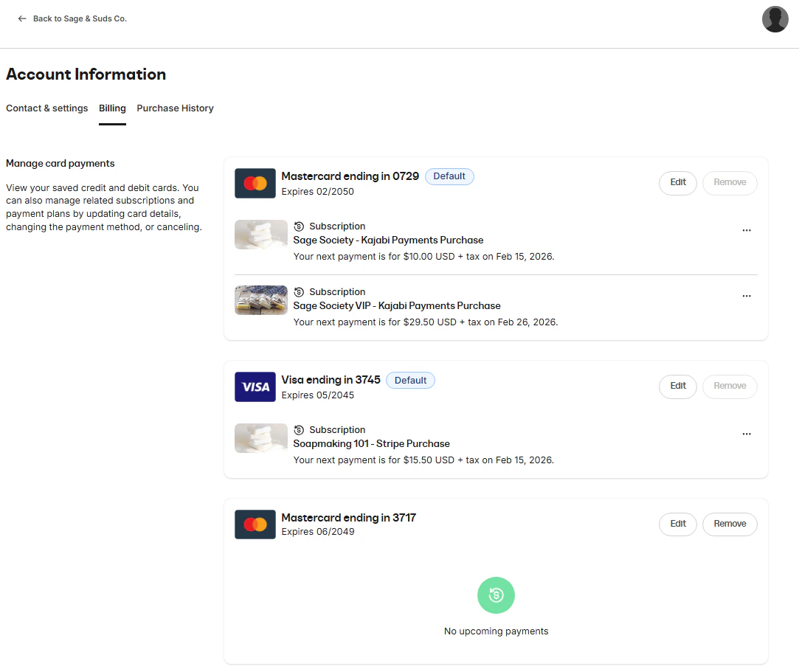Remove the Mastercard ending in 0729
Screen dimensions: 799x672
coord(730,183)
